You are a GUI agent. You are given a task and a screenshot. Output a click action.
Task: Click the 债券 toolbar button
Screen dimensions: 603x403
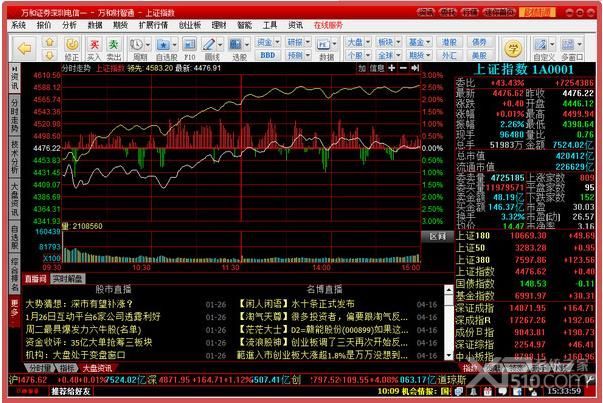point(479,42)
